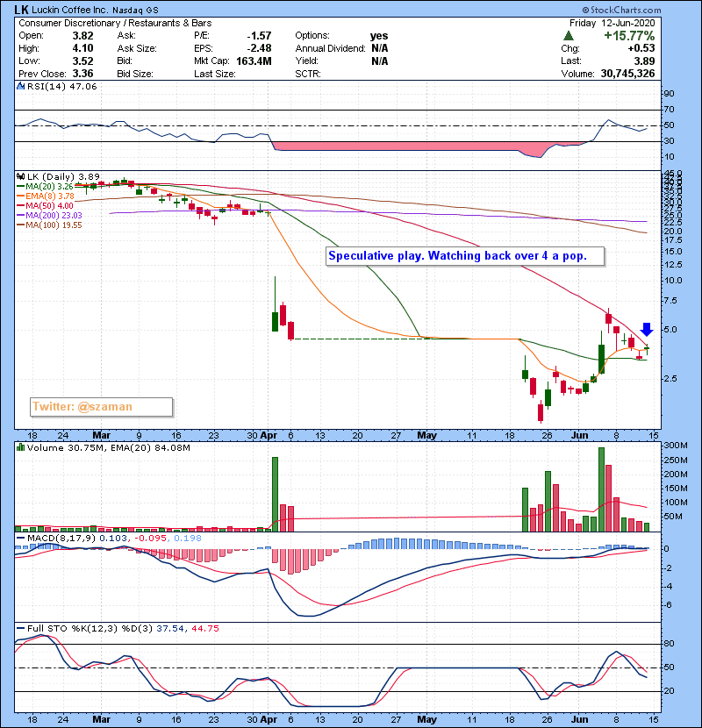
Task: Click 'Consumer Discretionary / Restaurants & Bars' sector text
Action: coord(115,23)
